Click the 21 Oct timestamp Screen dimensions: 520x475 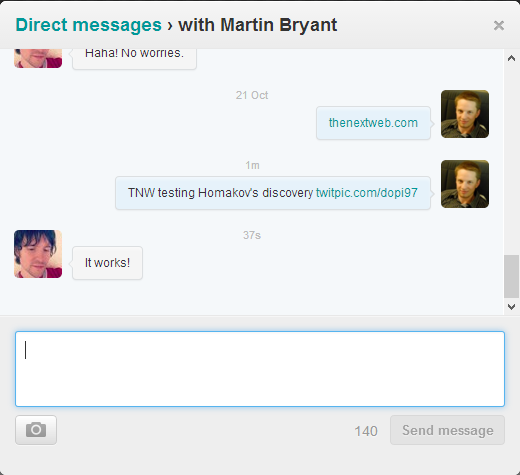click(252, 95)
